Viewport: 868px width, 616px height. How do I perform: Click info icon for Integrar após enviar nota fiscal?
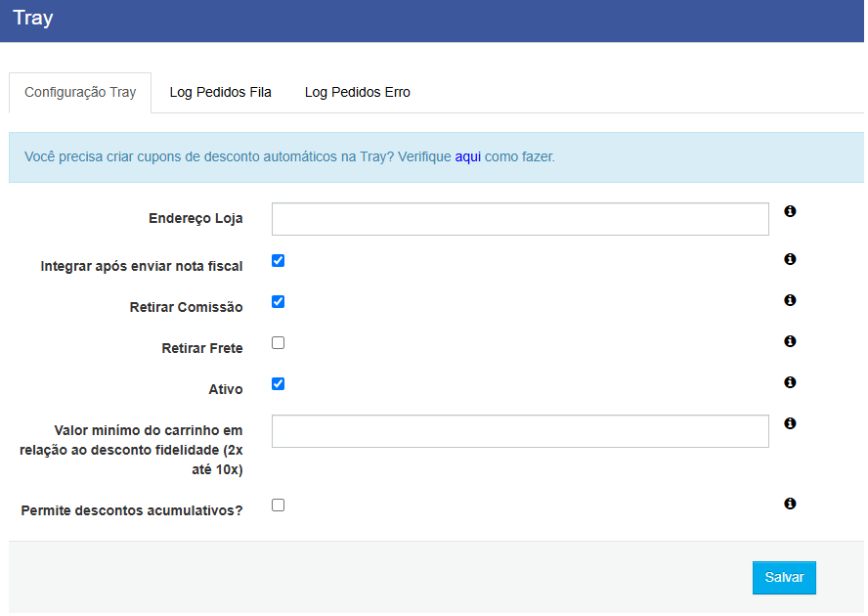click(x=790, y=259)
